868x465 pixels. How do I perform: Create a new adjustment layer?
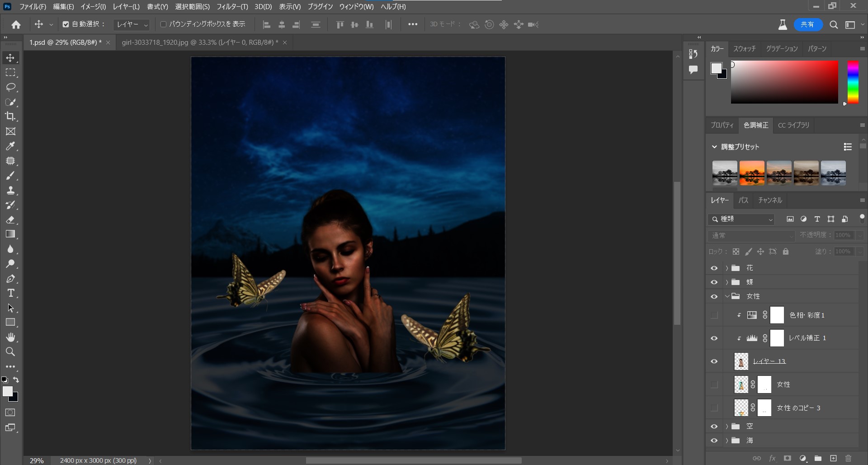803,458
